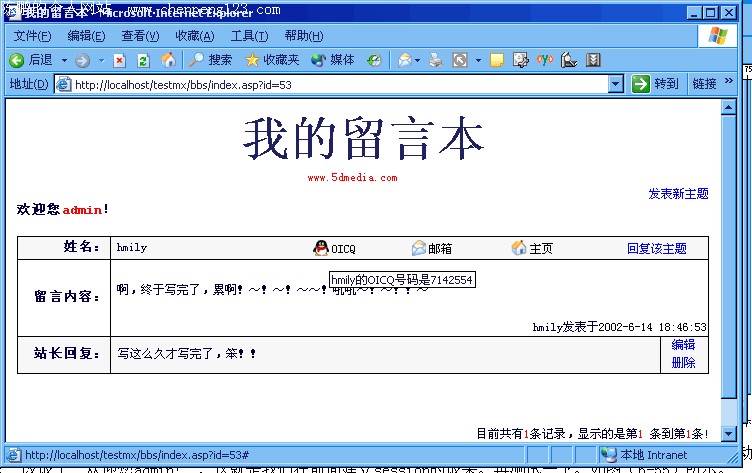Image resolution: width=752 pixels, height=473 pixels.
Task: Click the 回复该主题 reply link
Action: click(656, 248)
